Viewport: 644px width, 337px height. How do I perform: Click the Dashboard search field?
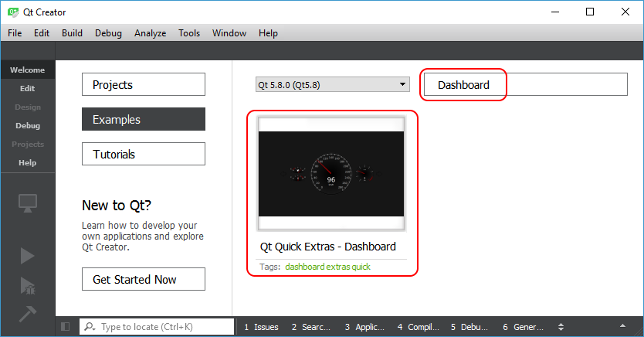[x=525, y=85]
